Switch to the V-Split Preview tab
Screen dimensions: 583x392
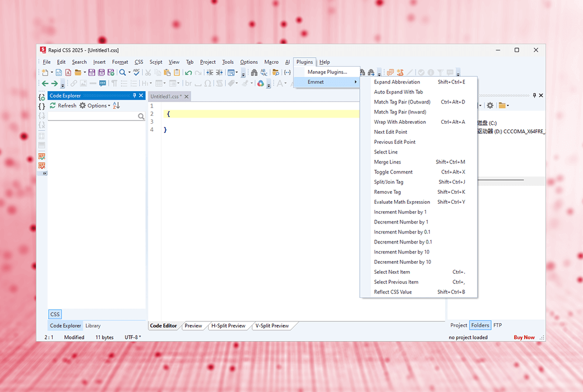pyautogui.click(x=272, y=326)
